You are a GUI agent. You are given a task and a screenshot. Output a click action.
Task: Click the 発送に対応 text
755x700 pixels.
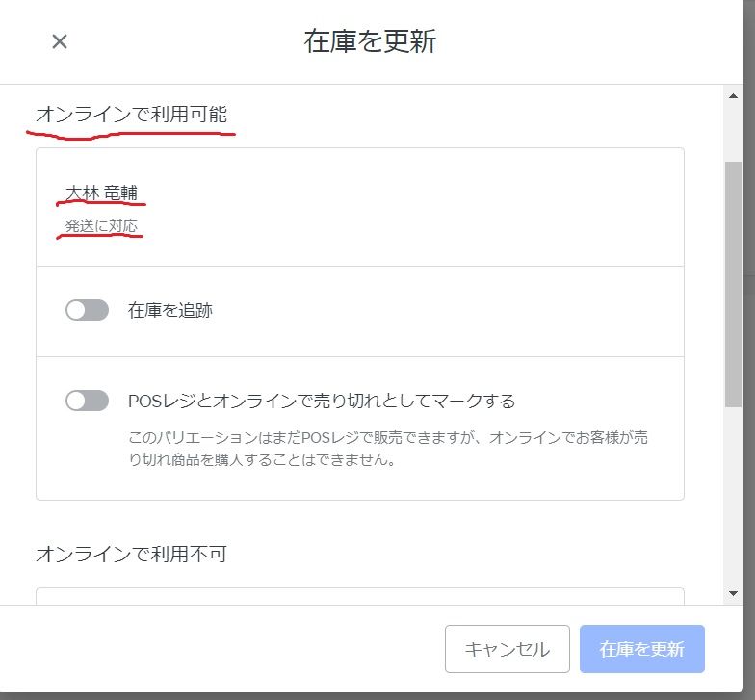tap(101, 227)
